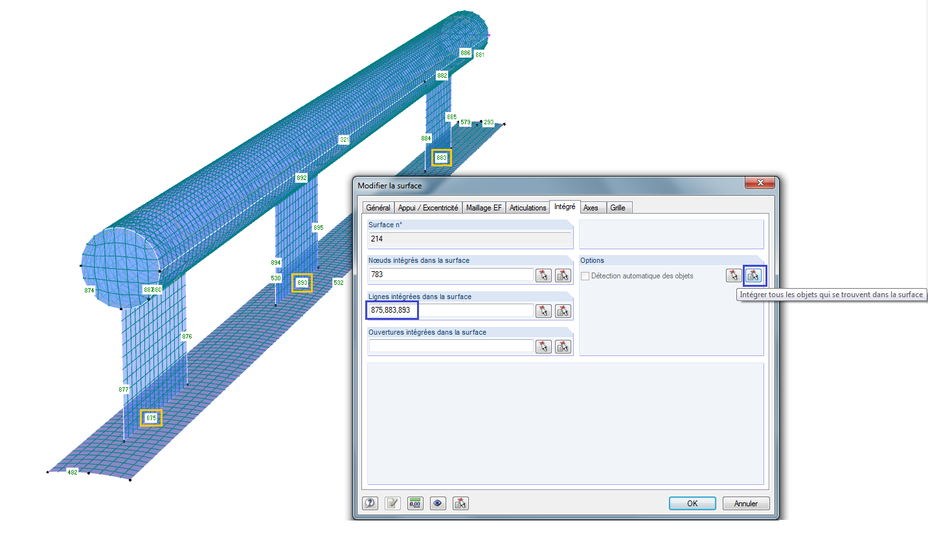The image size is (928, 560).
Task: Cancel with the Annuler button
Action: coord(746,503)
